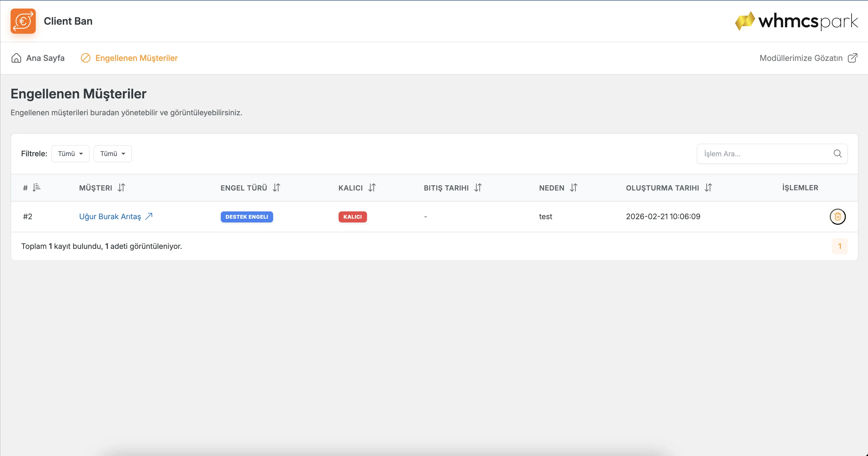The height and width of the screenshot is (456, 868).
Task: Click the reason cell 'test'
Action: 546,216
